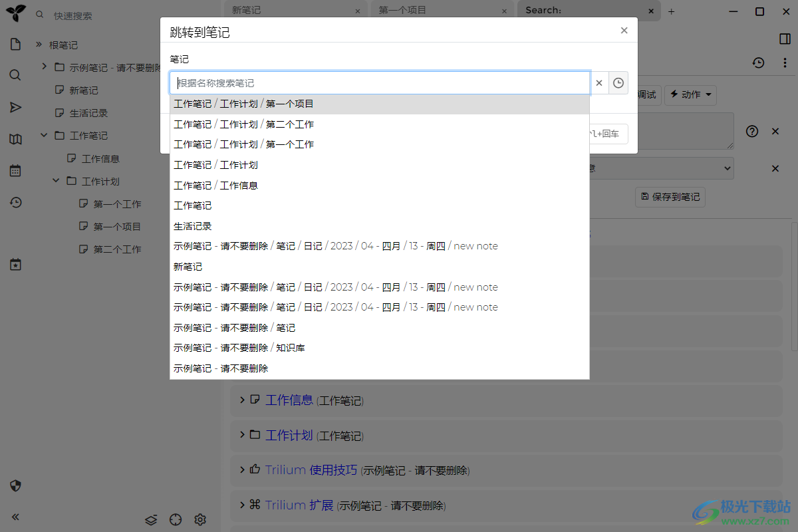This screenshot has width=798, height=532.
Task: Open the 动作 dropdown button
Action: pyautogui.click(x=690, y=94)
